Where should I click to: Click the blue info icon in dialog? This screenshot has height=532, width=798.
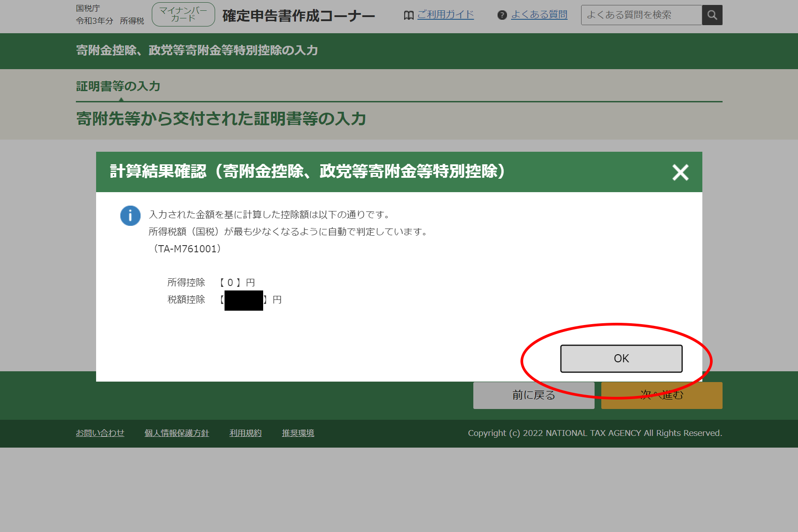coord(130,216)
